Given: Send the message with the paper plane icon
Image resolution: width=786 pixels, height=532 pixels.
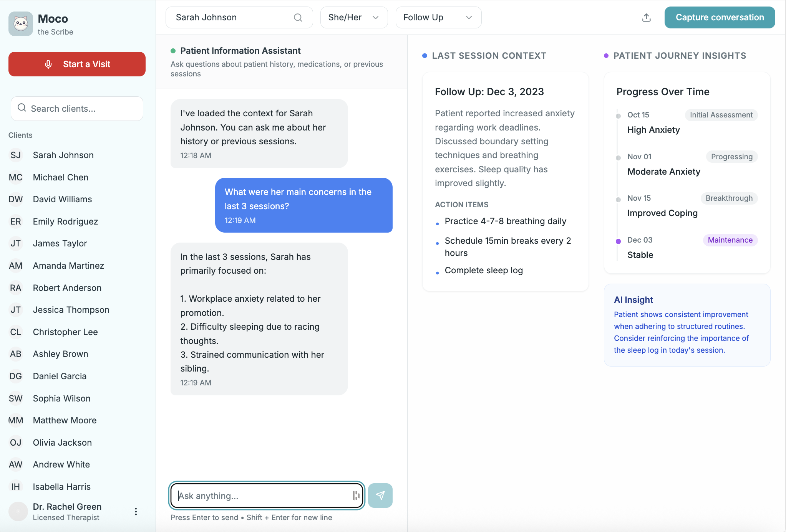Looking at the screenshot, I should (380, 495).
